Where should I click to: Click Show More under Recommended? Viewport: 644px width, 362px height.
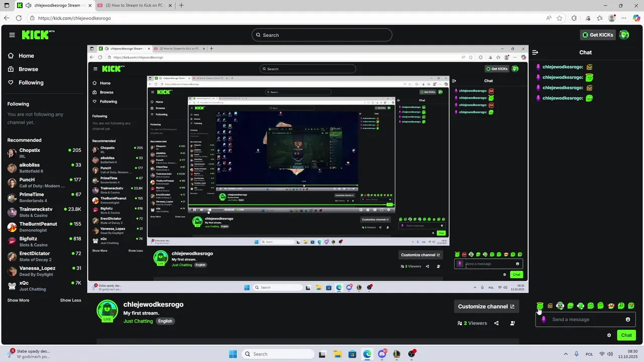18,300
